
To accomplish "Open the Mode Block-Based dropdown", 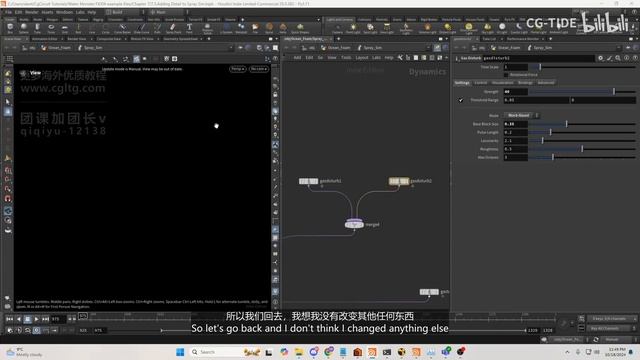I will [521, 116].
